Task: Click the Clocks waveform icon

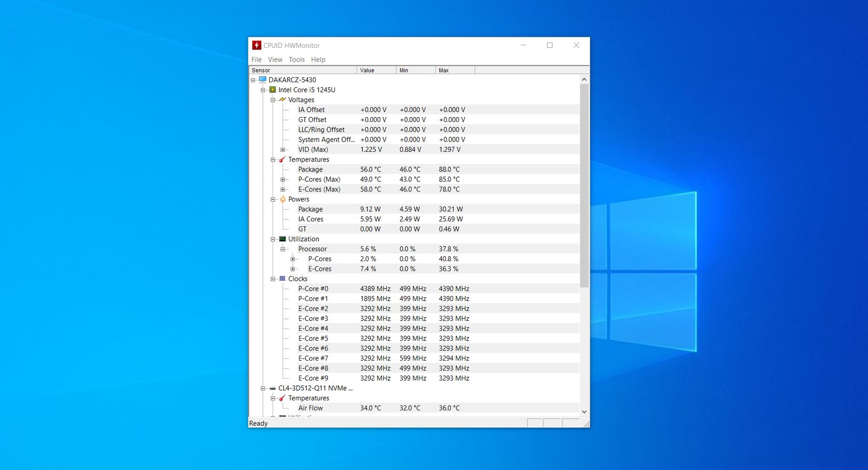Action: click(x=283, y=279)
